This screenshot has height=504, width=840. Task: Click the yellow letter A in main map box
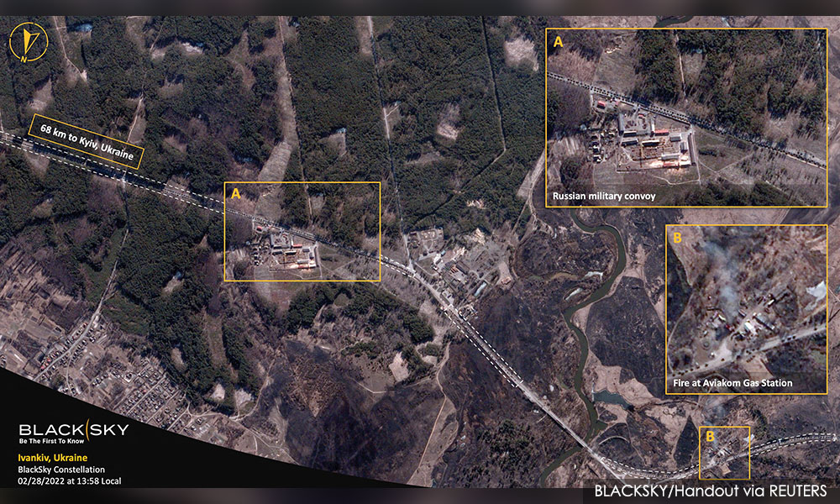pyautogui.click(x=236, y=193)
